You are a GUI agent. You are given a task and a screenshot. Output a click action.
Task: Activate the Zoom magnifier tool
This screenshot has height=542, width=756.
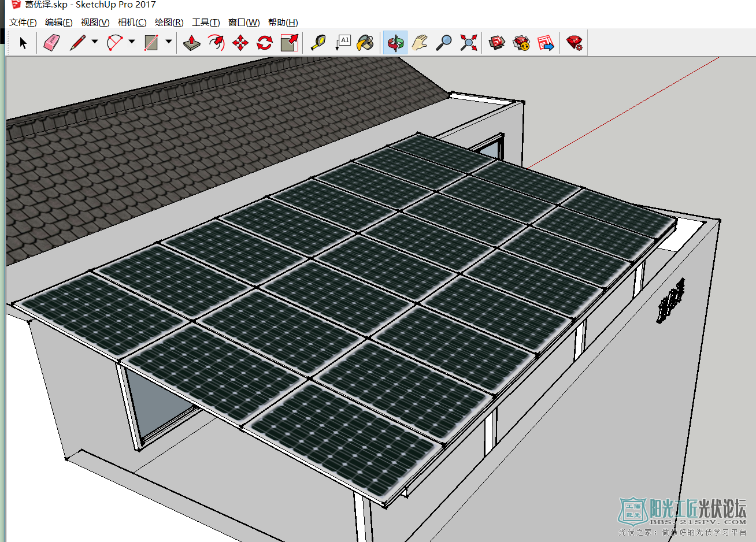click(444, 43)
